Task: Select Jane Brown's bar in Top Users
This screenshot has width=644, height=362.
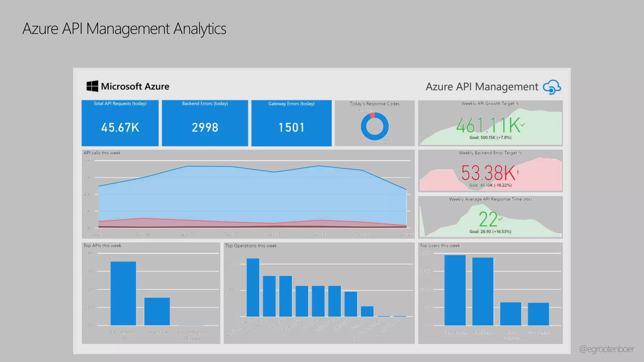Action: [455, 290]
